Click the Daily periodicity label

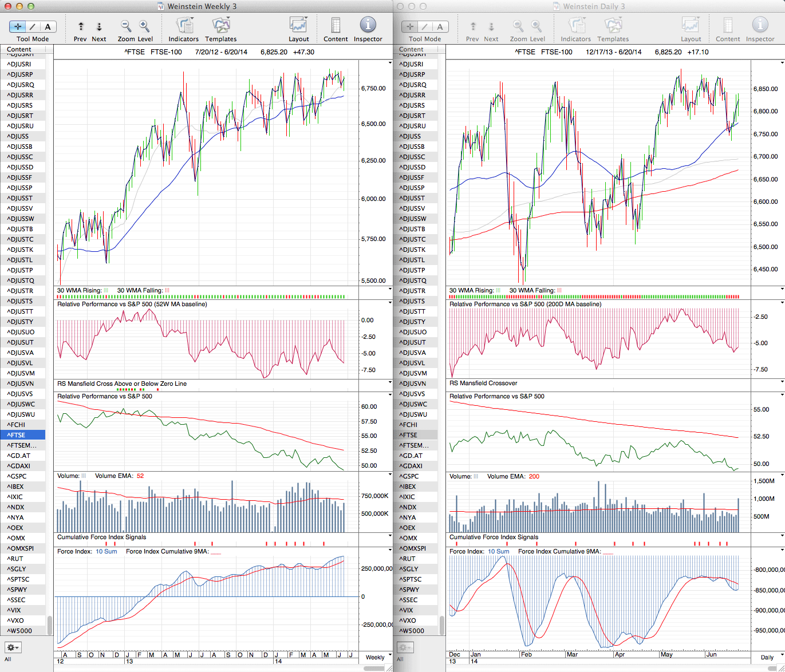point(768,657)
